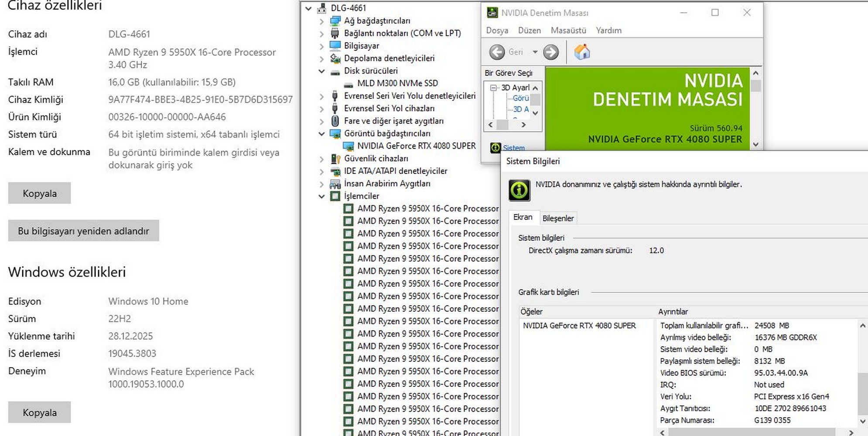Click Kopyala under Cihaz özellikleri
The width and height of the screenshot is (868, 436).
pyautogui.click(x=39, y=193)
